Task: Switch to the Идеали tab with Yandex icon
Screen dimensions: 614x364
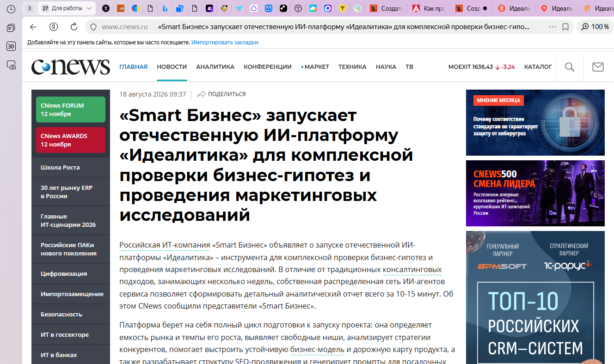Action: point(513,8)
